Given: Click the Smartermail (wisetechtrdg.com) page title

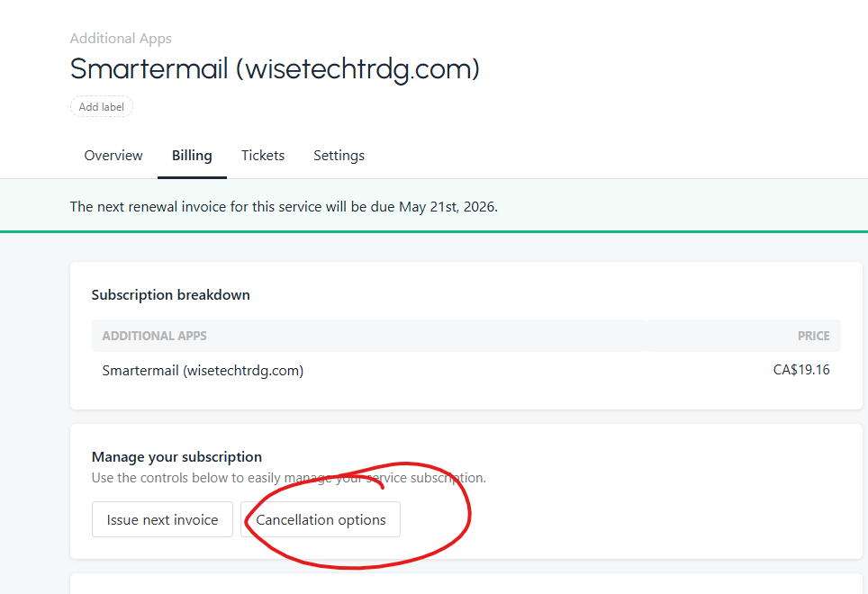Looking at the screenshot, I should point(275,69).
